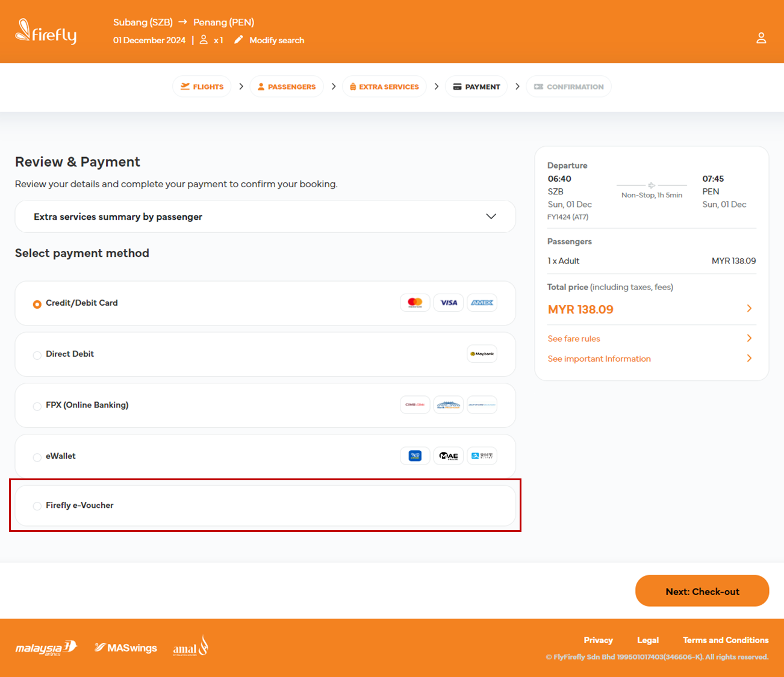
Task: Choose the Firefly e-Voucher payment method
Action: pos(37,505)
